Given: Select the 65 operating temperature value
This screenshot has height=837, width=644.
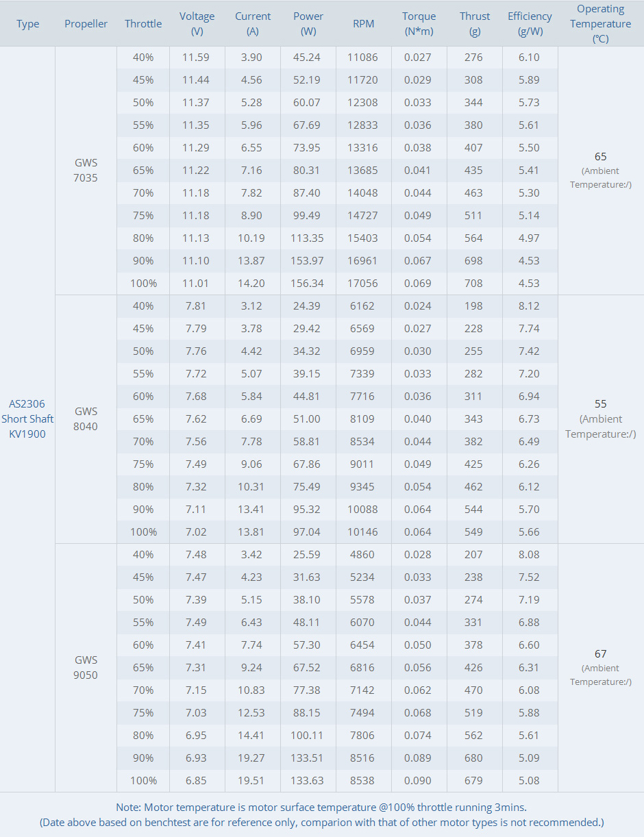Looking at the screenshot, I should (x=601, y=156).
